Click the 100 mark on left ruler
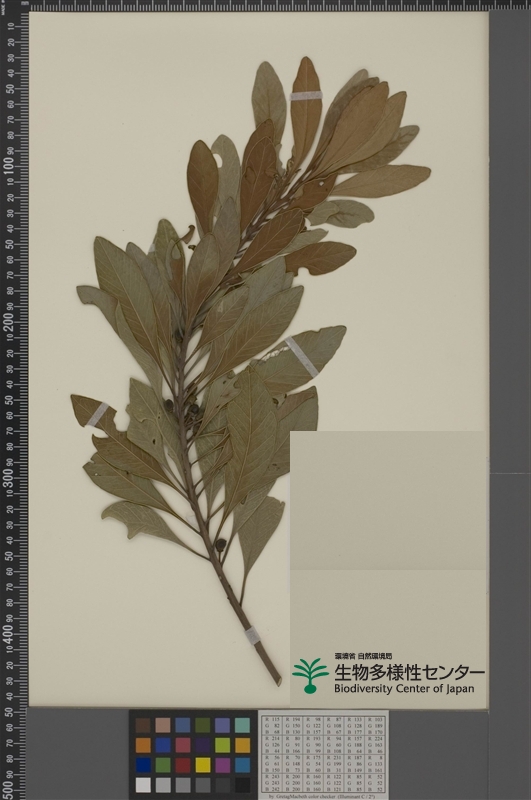Image resolution: width=531 pixels, height=800 pixels. click(9, 165)
